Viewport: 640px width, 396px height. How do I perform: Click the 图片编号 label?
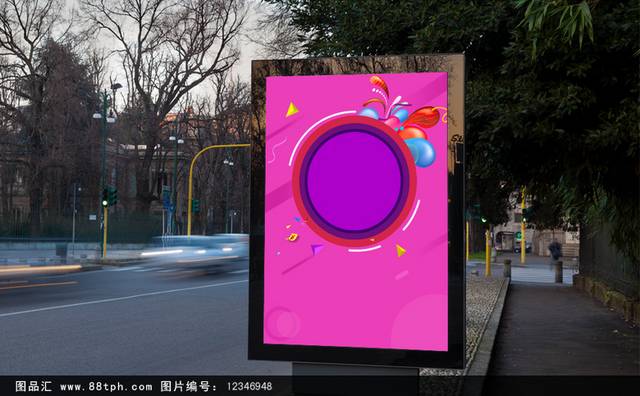pyautogui.click(x=184, y=386)
